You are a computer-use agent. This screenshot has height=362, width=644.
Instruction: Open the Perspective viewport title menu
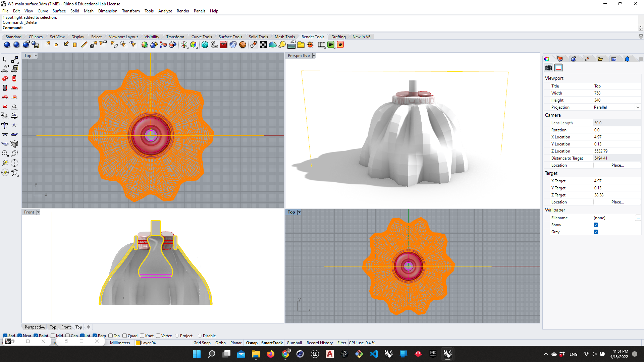pyautogui.click(x=314, y=55)
